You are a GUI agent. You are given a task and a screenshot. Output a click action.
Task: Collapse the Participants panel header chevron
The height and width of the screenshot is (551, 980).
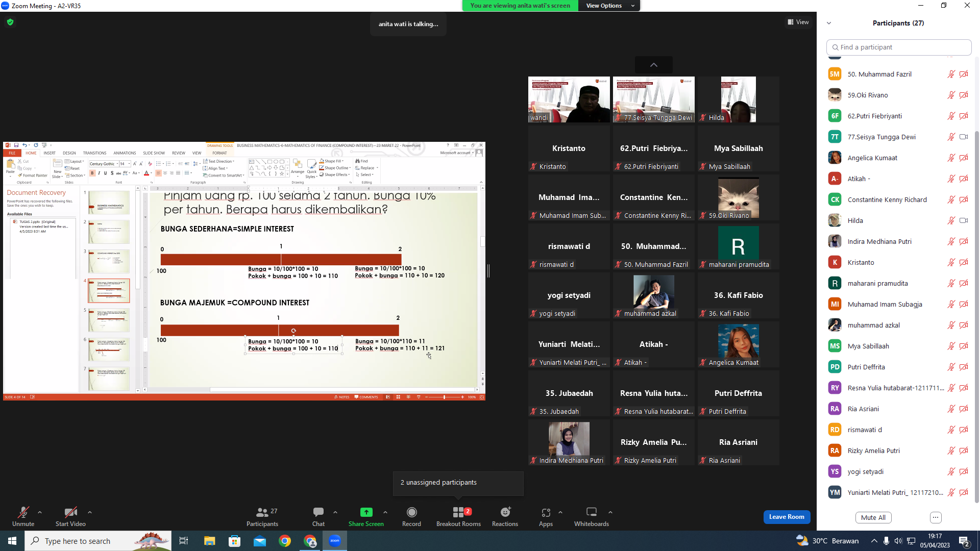829,23
